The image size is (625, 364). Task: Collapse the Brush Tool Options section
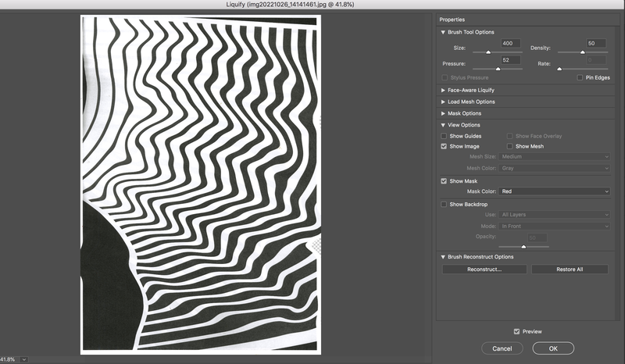pyautogui.click(x=443, y=32)
